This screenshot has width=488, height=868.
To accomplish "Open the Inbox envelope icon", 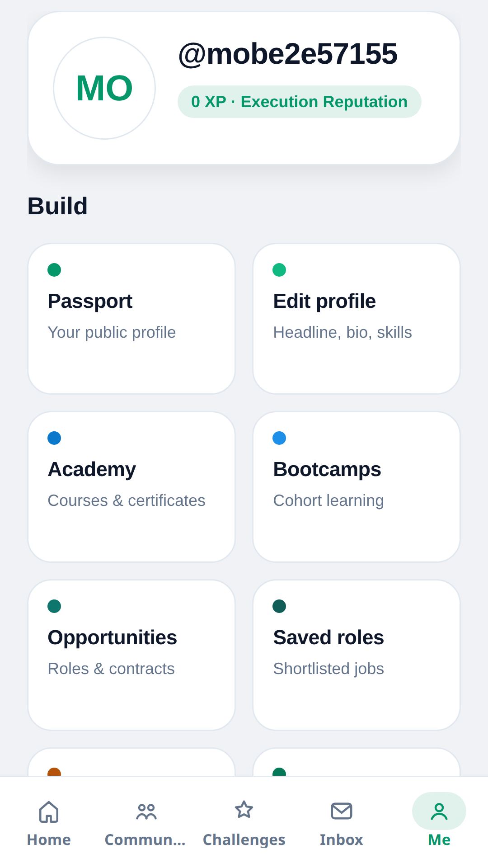I will (342, 811).
